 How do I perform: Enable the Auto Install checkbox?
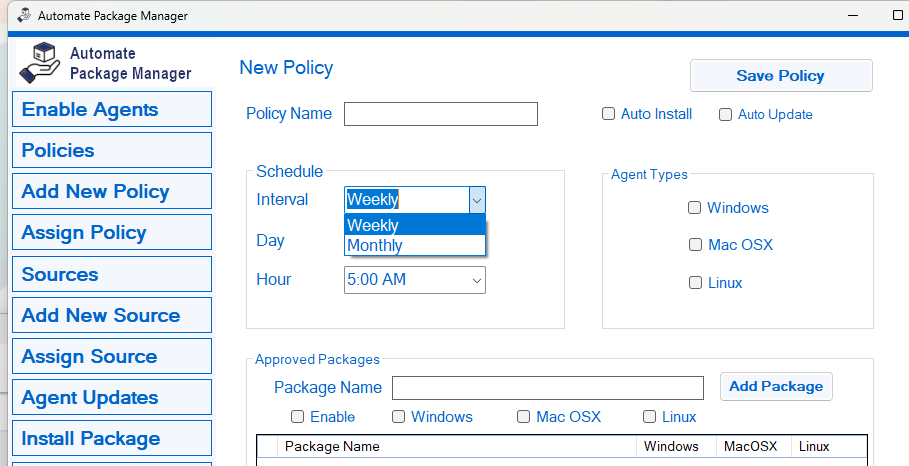click(608, 114)
